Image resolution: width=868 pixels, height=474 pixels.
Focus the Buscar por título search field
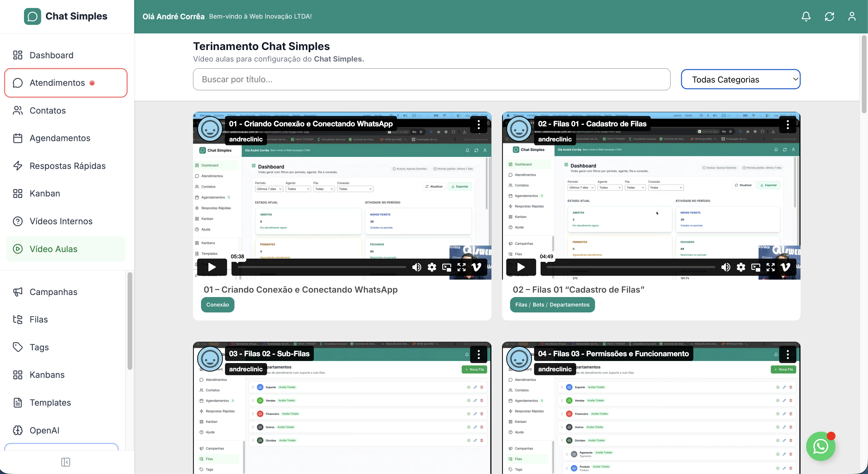pyautogui.click(x=431, y=80)
